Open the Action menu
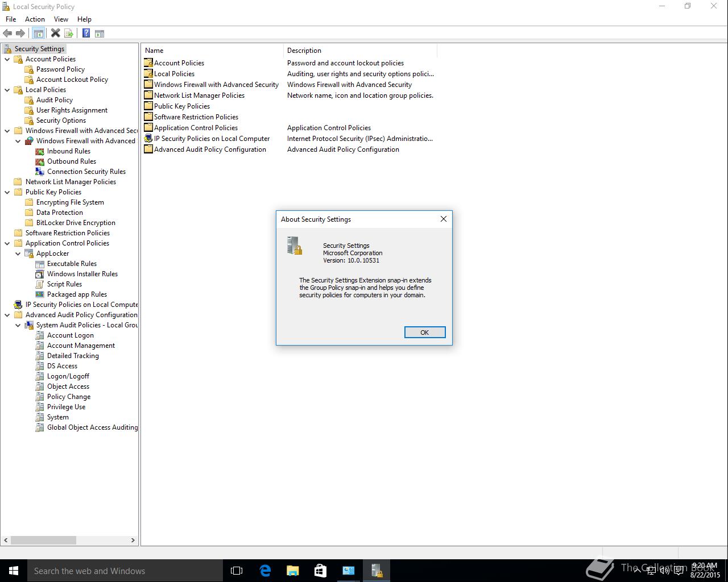The height and width of the screenshot is (582, 728). [35, 19]
